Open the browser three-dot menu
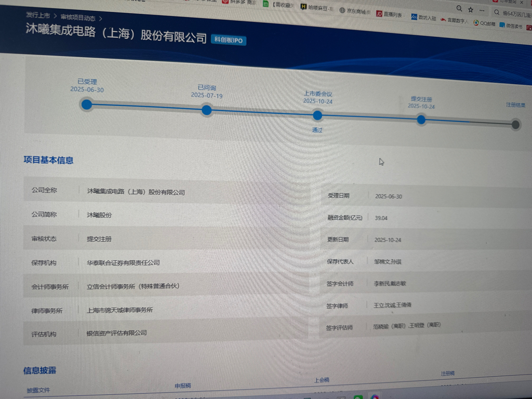Viewport: 532px width, 399px height. 482,10
